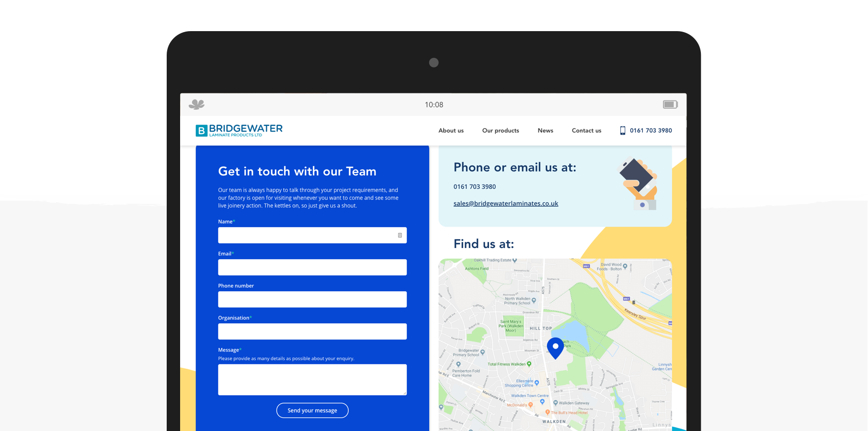
Task: Click inside the Message text area
Action: (x=312, y=380)
